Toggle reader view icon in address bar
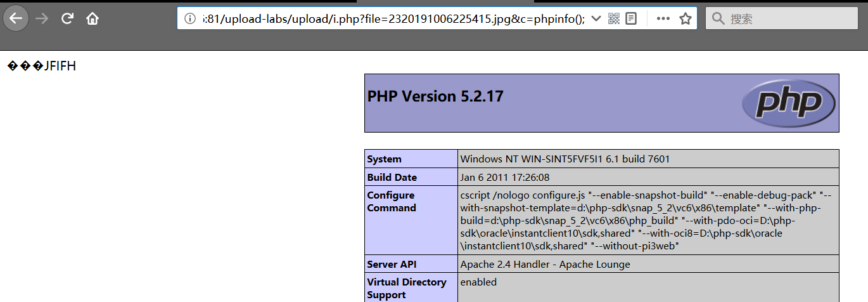 (631, 18)
